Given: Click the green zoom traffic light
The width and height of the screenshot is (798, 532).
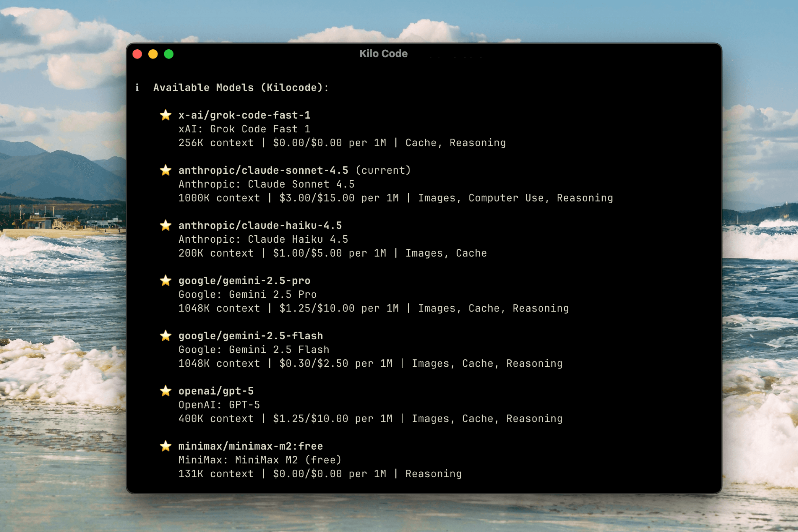Looking at the screenshot, I should [x=169, y=53].
